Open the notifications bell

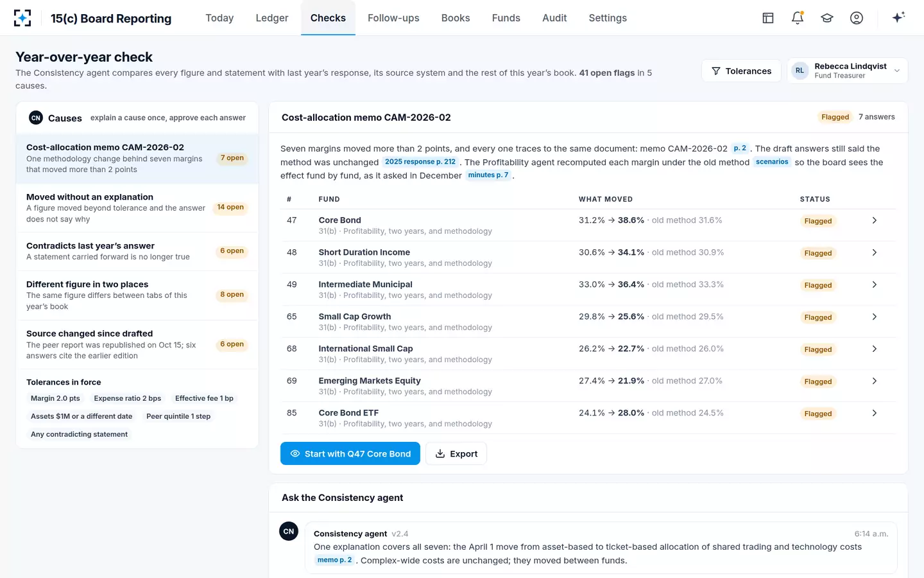tap(798, 18)
